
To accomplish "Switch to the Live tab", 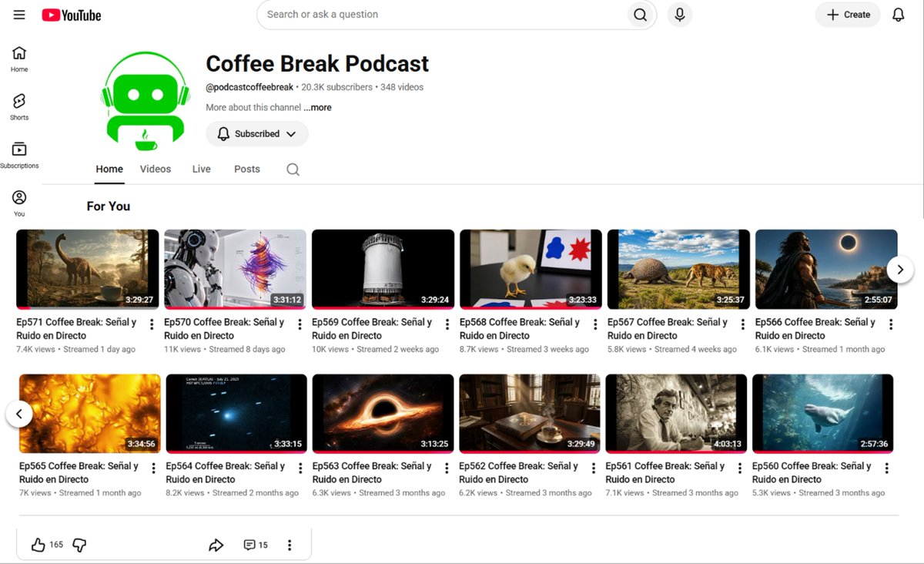I will point(201,170).
